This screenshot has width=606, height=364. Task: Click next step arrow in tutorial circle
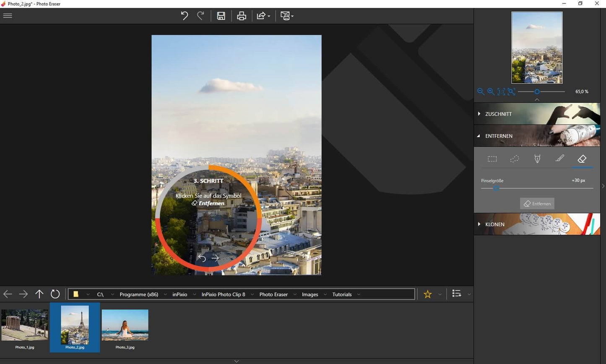tap(215, 258)
